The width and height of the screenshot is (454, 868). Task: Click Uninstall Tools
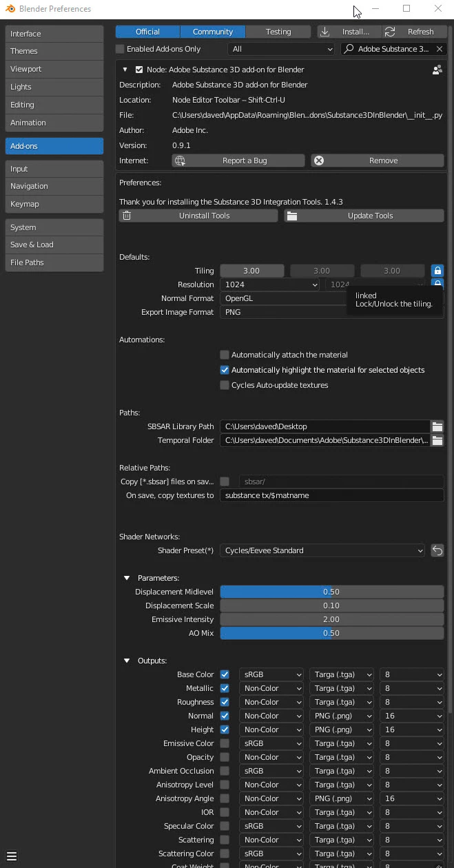pos(198,216)
